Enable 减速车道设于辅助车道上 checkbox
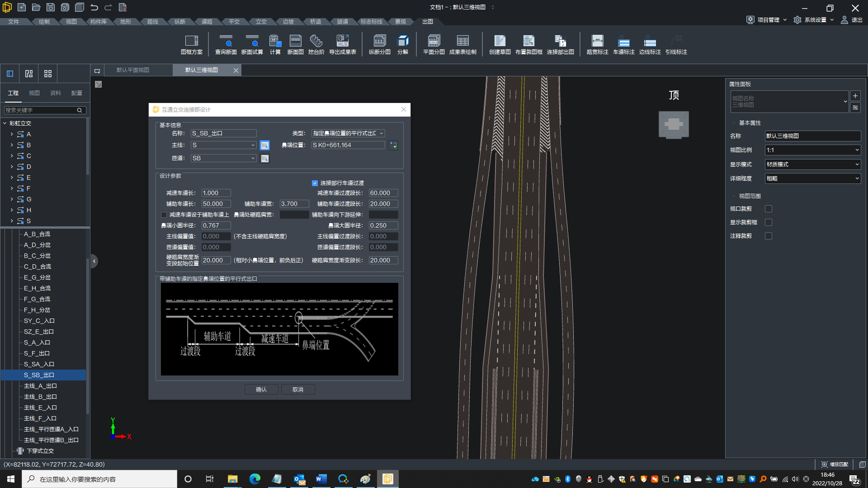The height and width of the screenshot is (488, 868). pyautogui.click(x=164, y=215)
